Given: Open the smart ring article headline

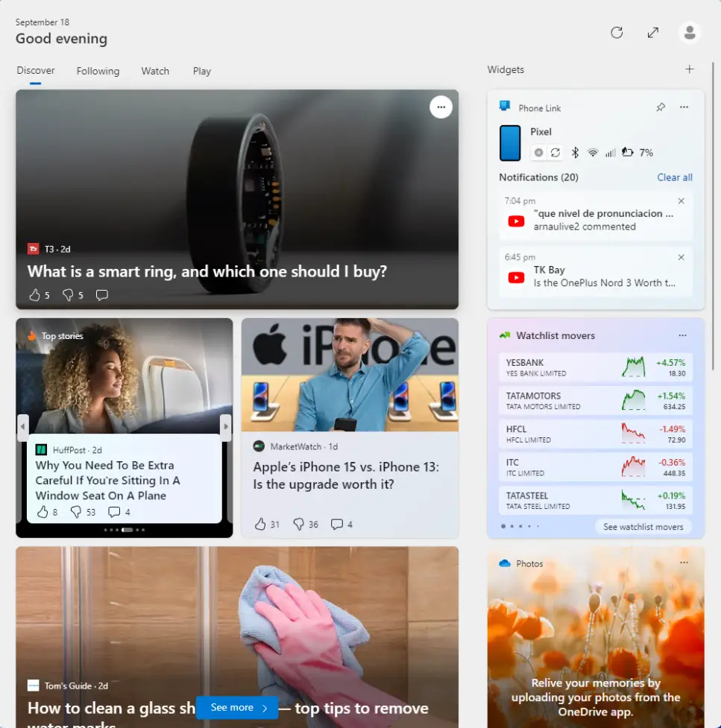Looking at the screenshot, I should 207,271.
